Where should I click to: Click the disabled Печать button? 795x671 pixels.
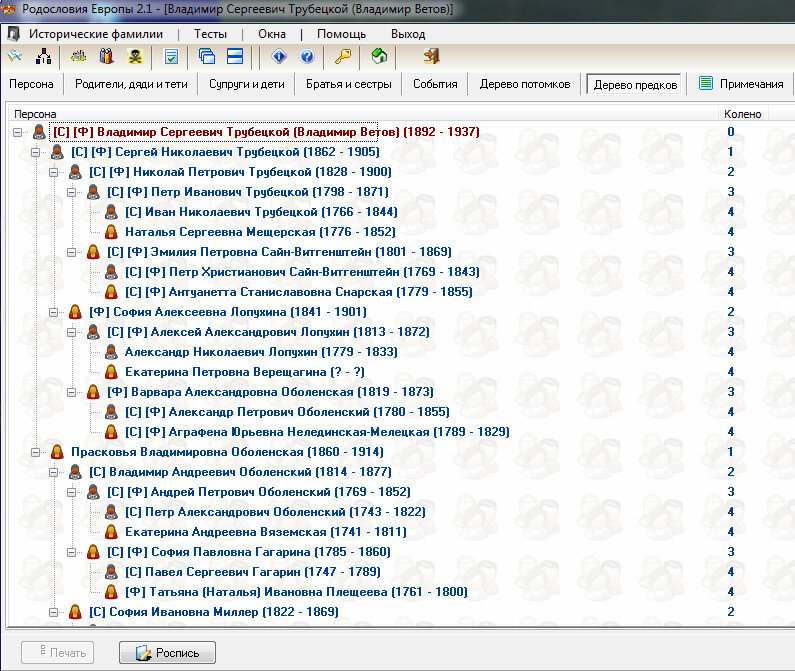57,652
